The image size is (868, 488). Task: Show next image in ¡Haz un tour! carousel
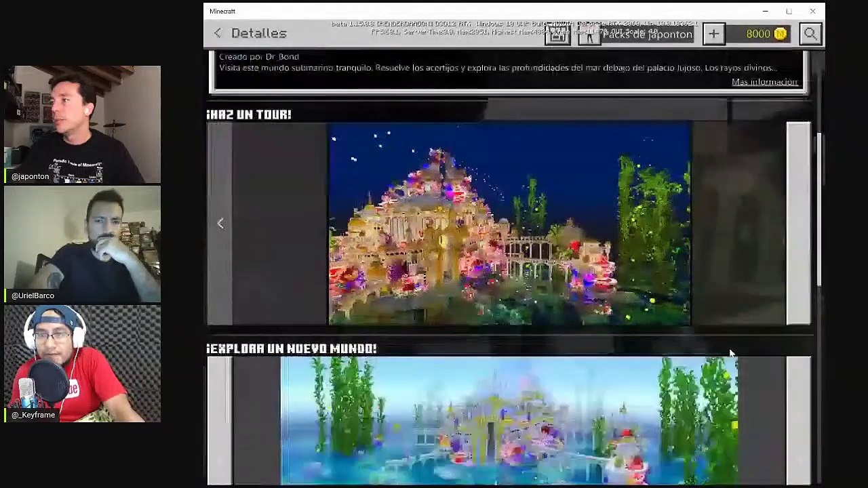click(x=798, y=224)
